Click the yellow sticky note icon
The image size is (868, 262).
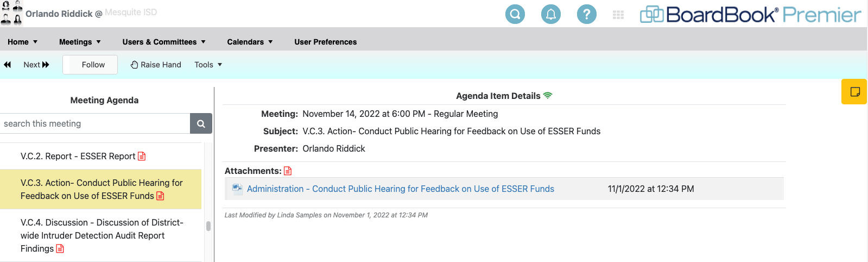(854, 91)
